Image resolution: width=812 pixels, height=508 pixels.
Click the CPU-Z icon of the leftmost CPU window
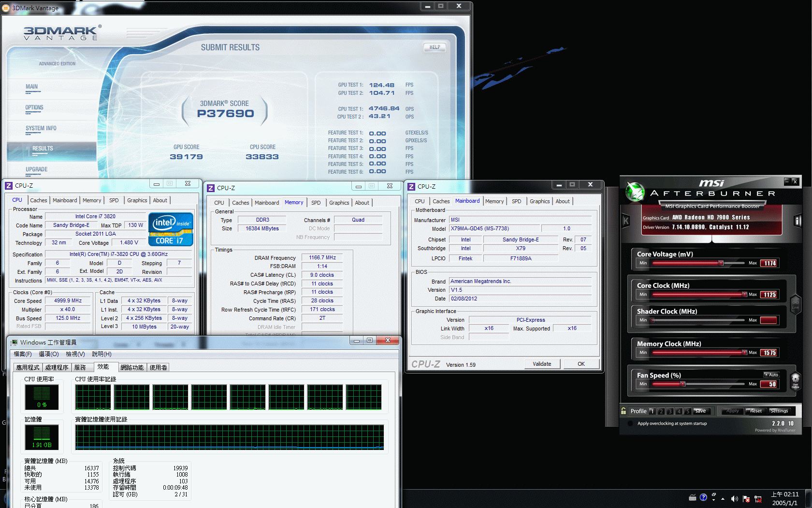click(9, 185)
